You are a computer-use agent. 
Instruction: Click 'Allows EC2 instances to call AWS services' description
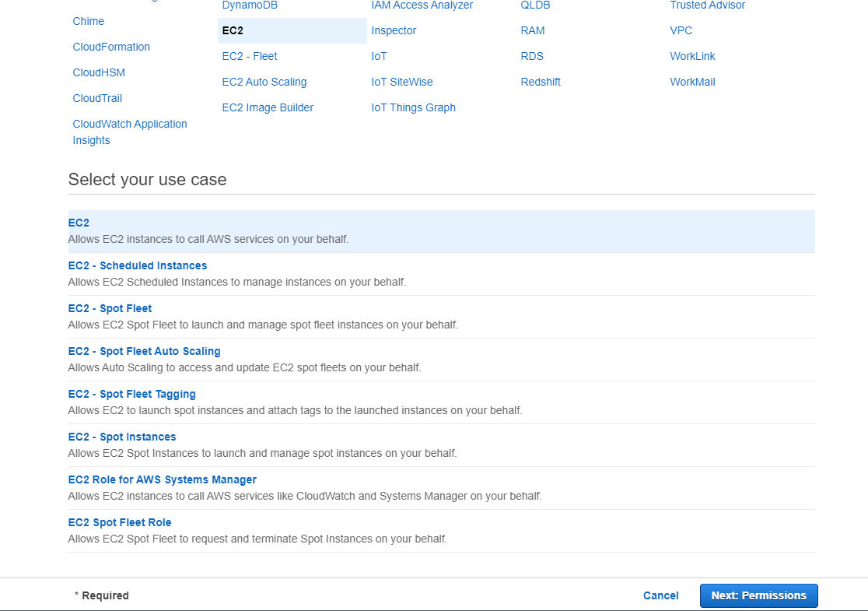[x=208, y=239]
